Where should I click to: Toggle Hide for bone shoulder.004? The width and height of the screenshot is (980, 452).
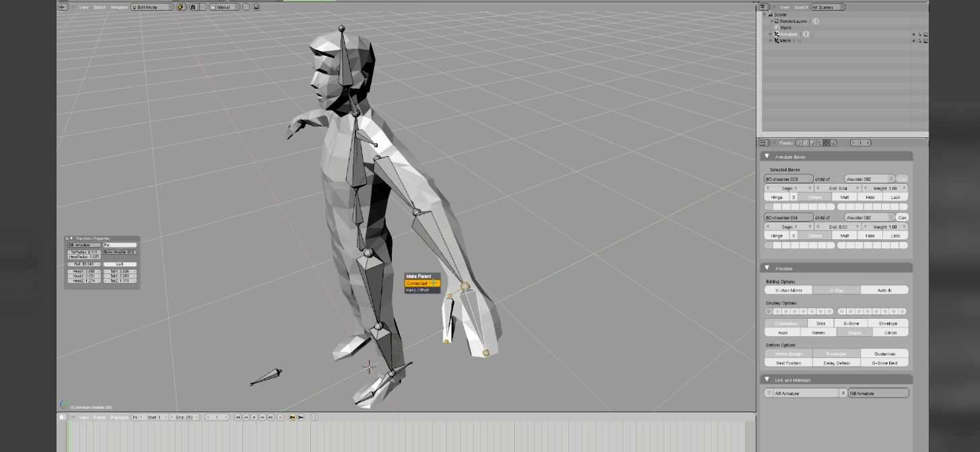(870, 236)
